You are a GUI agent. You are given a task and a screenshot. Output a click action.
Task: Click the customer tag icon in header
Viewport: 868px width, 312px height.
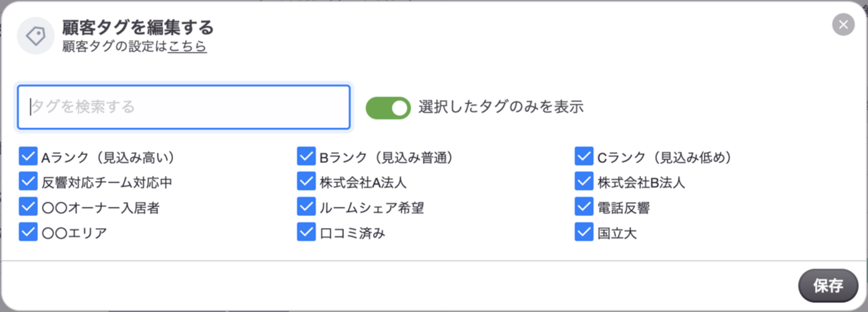pyautogui.click(x=35, y=37)
